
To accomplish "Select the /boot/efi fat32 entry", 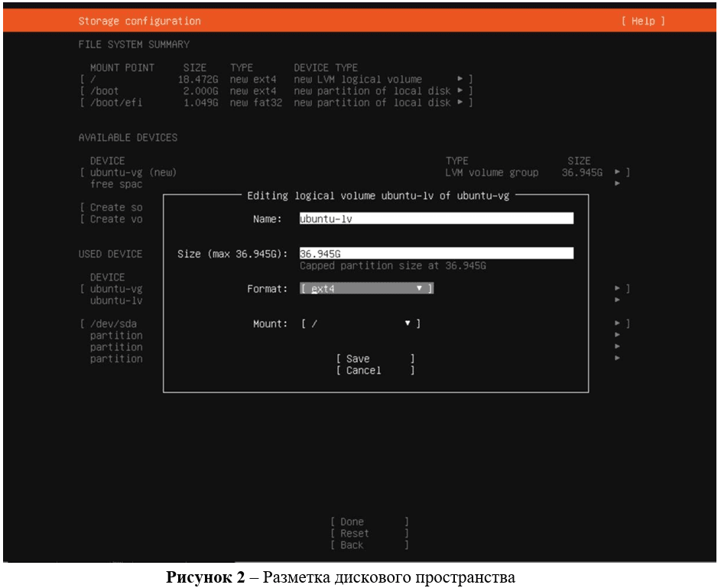I will [116, 102].
